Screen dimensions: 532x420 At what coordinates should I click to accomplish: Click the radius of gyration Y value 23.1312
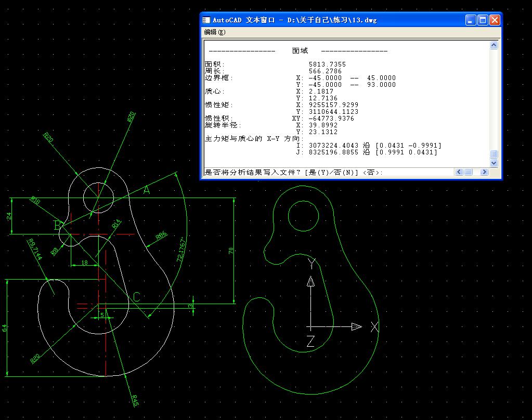[323, 132]
